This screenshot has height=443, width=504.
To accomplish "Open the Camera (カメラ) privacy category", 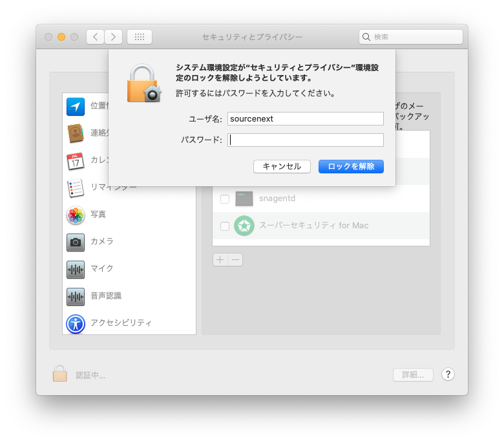I will [101, 241].
